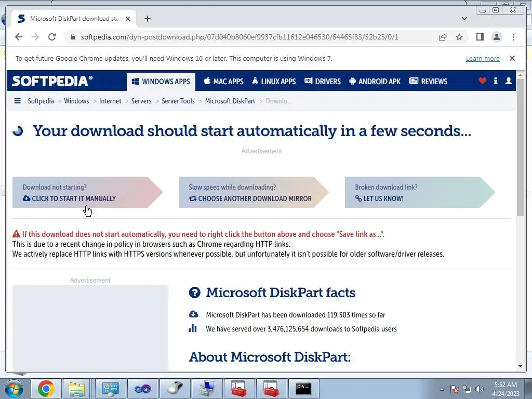
Task: Open the first red toolbox taskbar icon
Action: pos(239,389)
